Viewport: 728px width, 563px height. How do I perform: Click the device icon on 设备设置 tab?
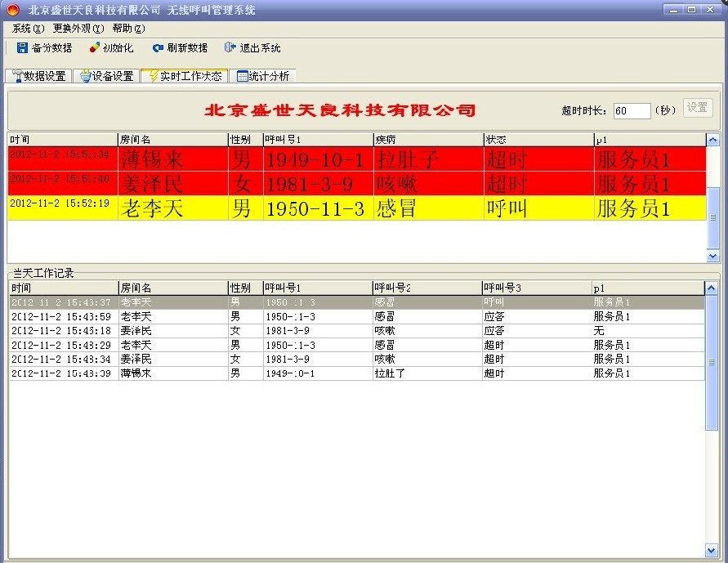tap(86, 76)
